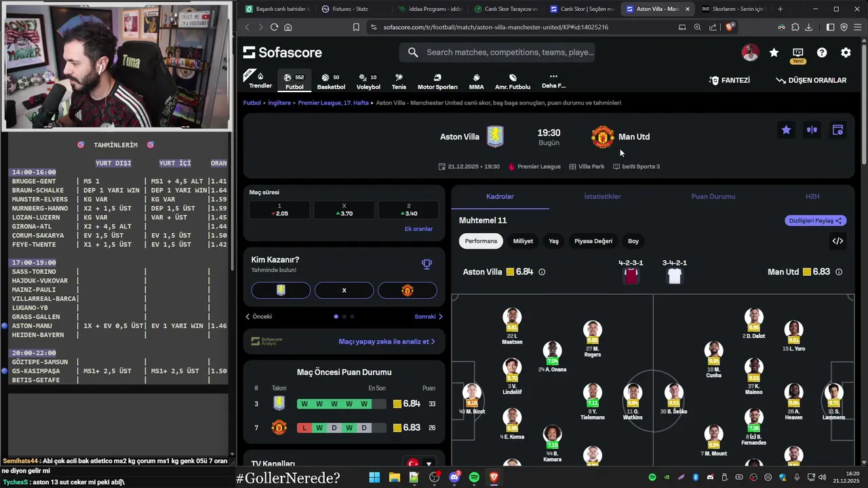
Task: Click Premier League, 17. Hafta breadcrumb
Action: coord(333,103)
